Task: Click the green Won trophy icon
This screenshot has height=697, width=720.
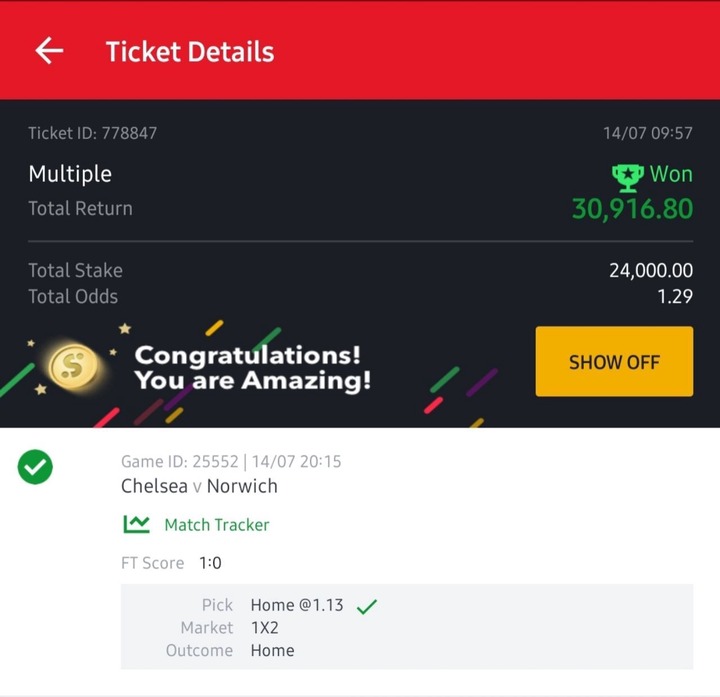Action: [628, 178]
